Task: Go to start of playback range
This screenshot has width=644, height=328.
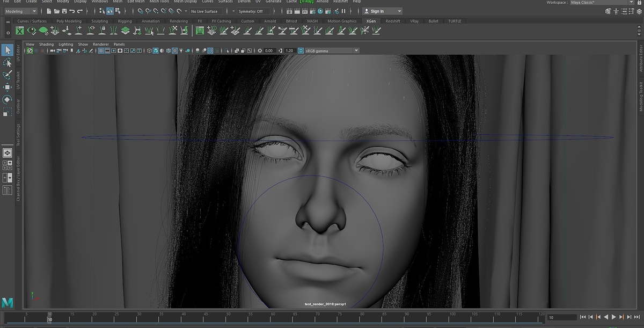Action: (x=583, y=317)
